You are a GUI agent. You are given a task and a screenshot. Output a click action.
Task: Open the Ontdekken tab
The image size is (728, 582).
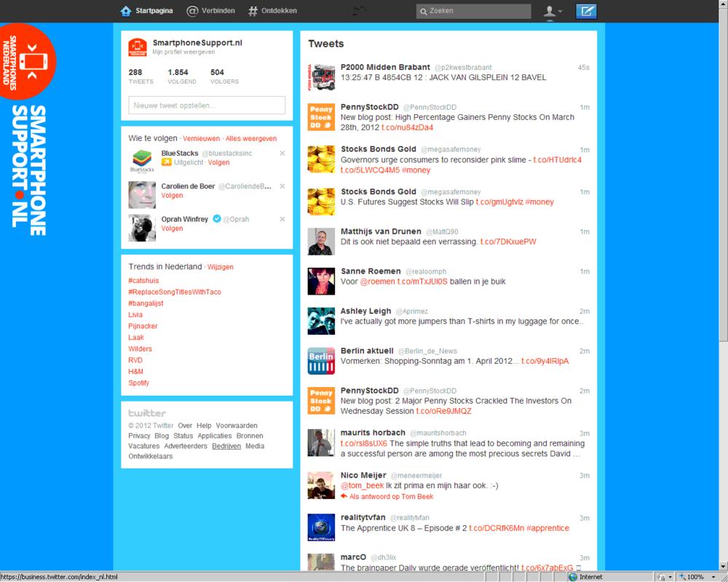[x=272, y=11]
